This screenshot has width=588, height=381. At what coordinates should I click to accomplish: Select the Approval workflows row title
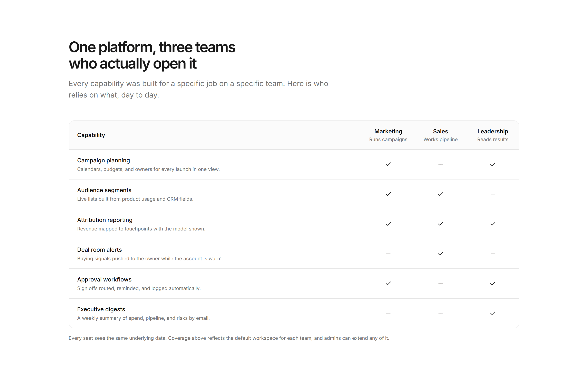click(104, 280)
